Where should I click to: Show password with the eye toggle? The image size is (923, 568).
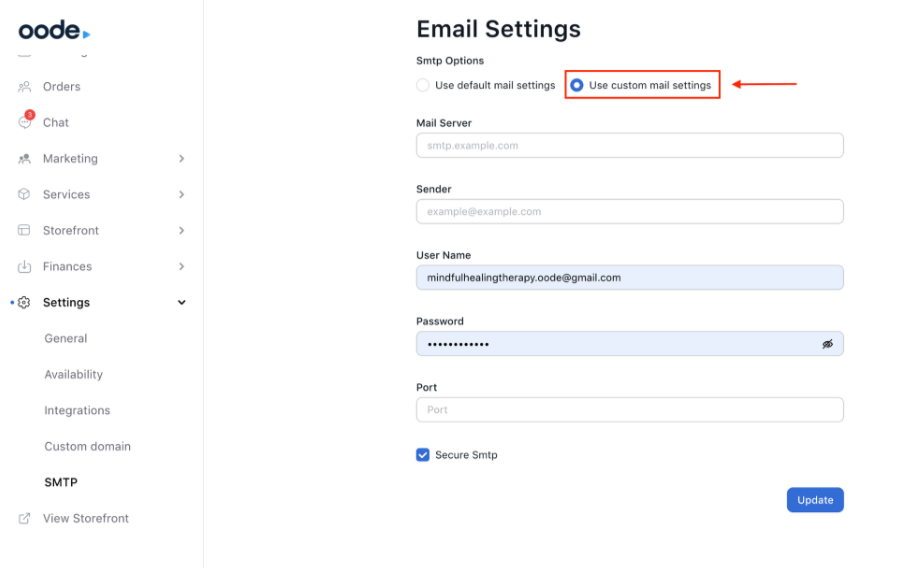pyautogui.click(x=827, y=344)
